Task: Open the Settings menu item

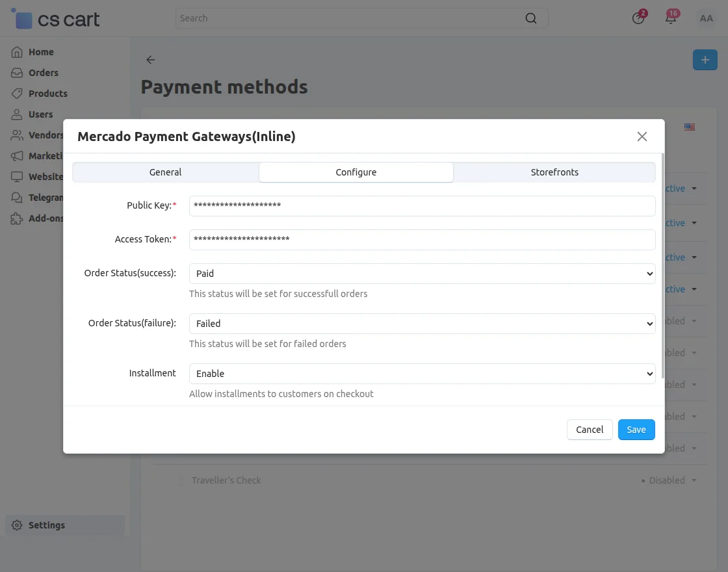Action: [65, 525]
